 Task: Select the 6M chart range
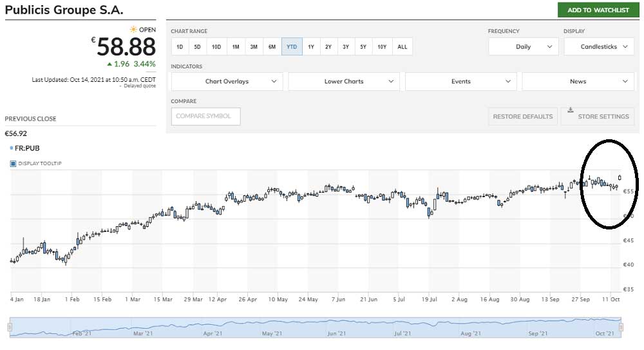coord(272,47)
